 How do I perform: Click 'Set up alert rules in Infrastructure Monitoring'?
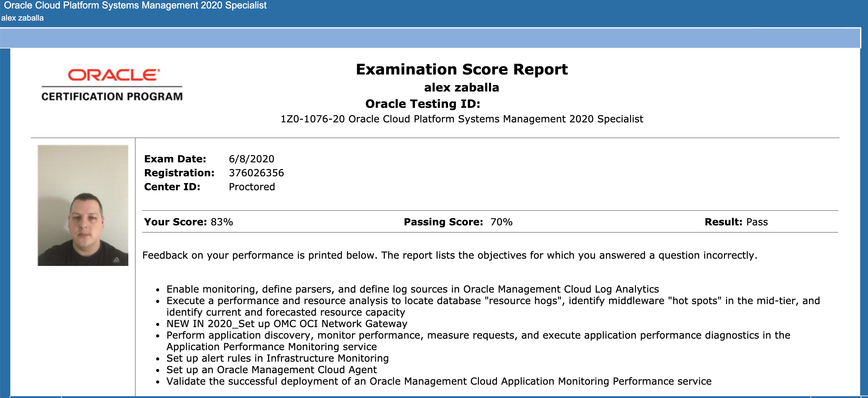click(x=277, y=358)
